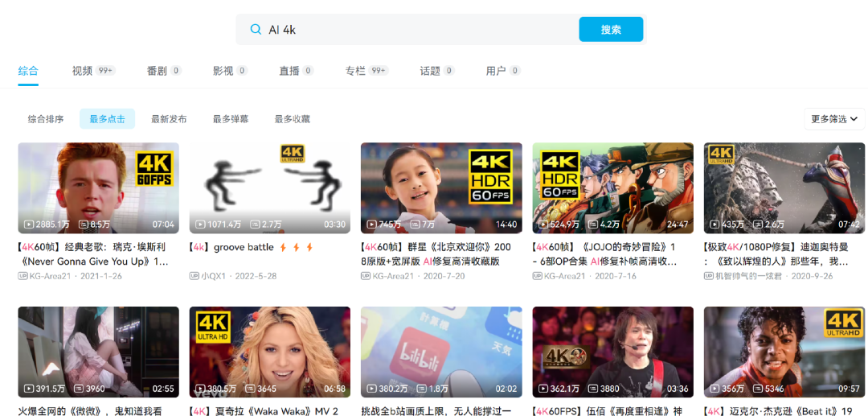Screen dimensions: 868x416
Task: Open the 话题 tab
Action: 436,71
